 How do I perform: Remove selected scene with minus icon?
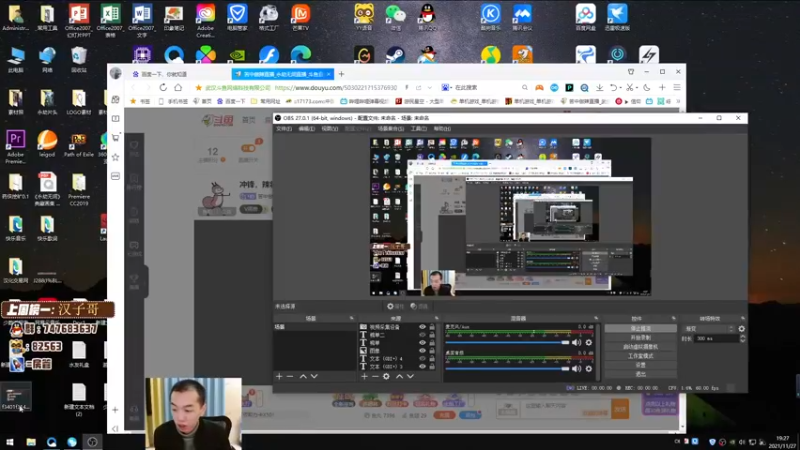pos(290,376)
